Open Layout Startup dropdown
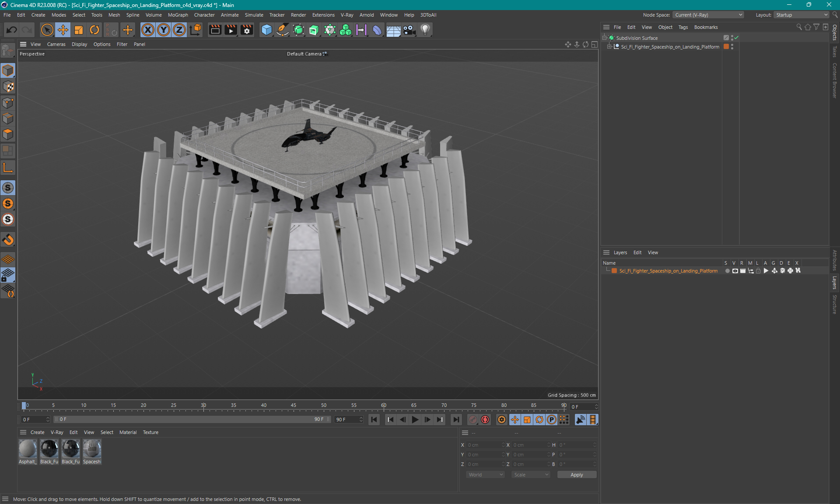The image size is (840, 504). click(801, 15)
